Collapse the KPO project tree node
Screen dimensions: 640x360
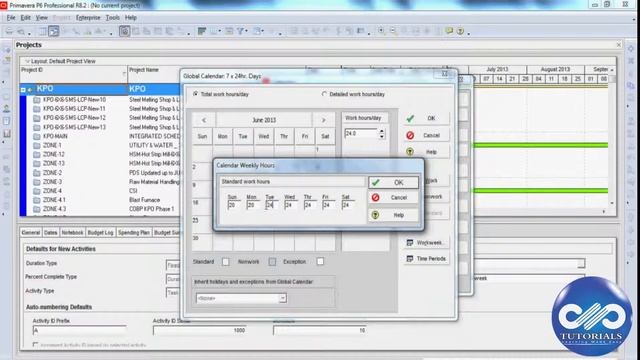[x=23, y=89]
